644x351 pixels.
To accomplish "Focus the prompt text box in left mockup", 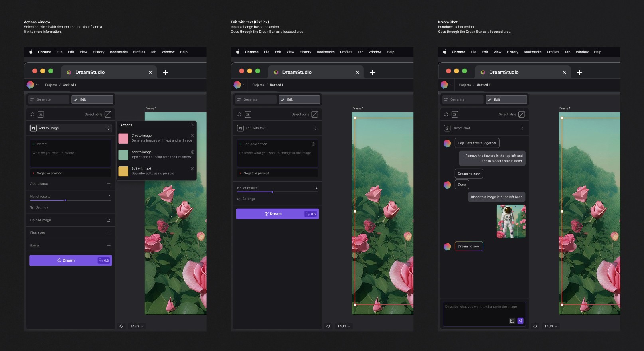I will point(71,153).
